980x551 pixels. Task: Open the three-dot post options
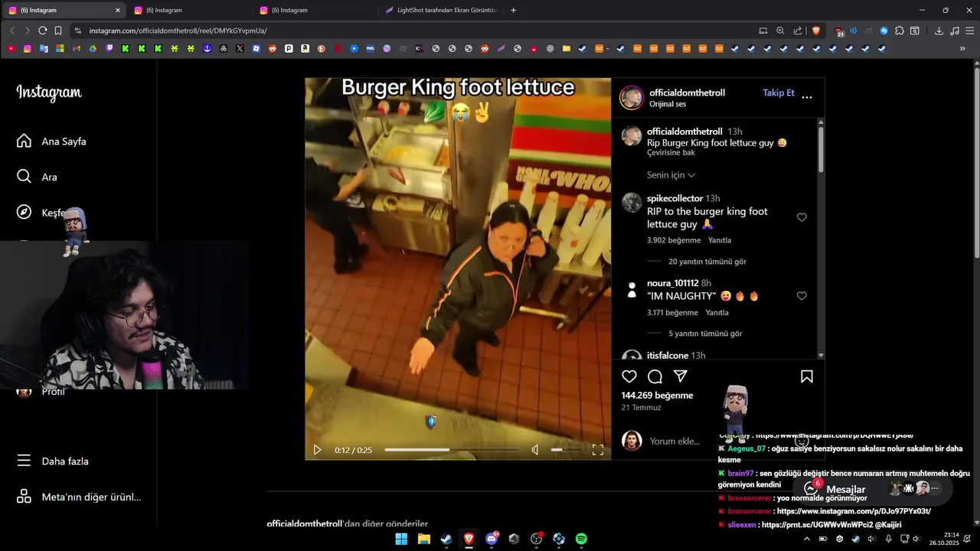pos(807,97)
